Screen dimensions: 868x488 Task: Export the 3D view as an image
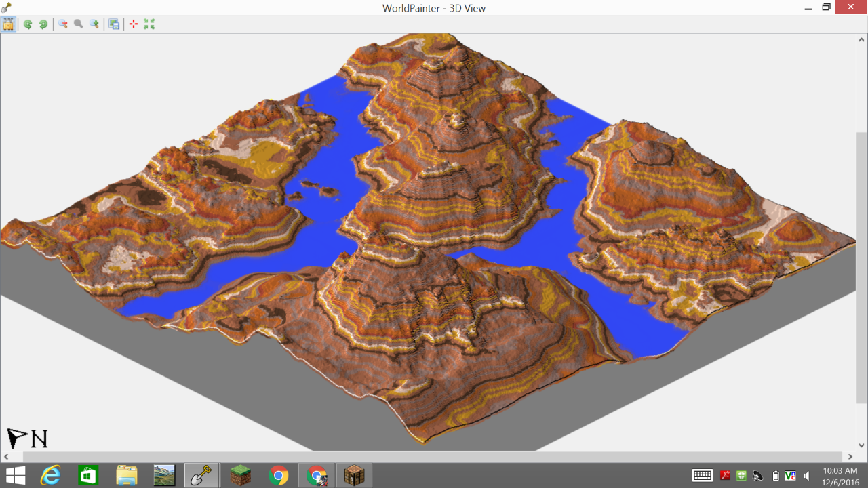[x=113, y=24]
